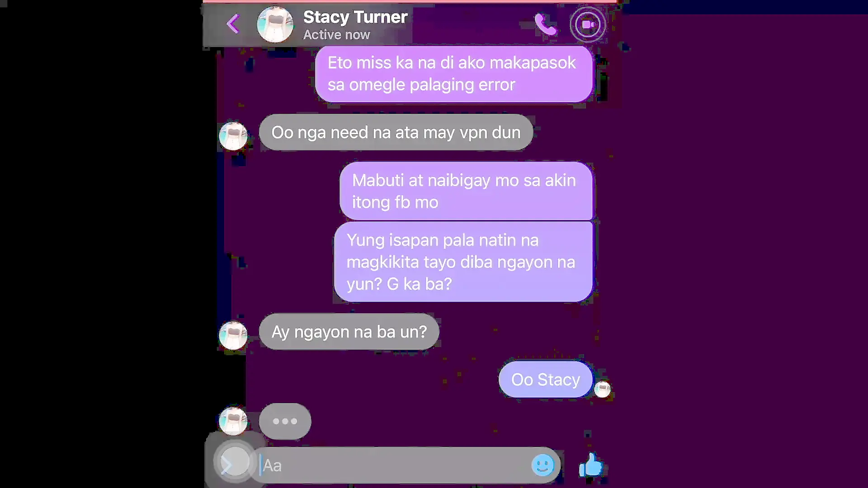Open Stacy Turner's profile picture in header
This screenshot has width=868, height=488.
[275, 24]
